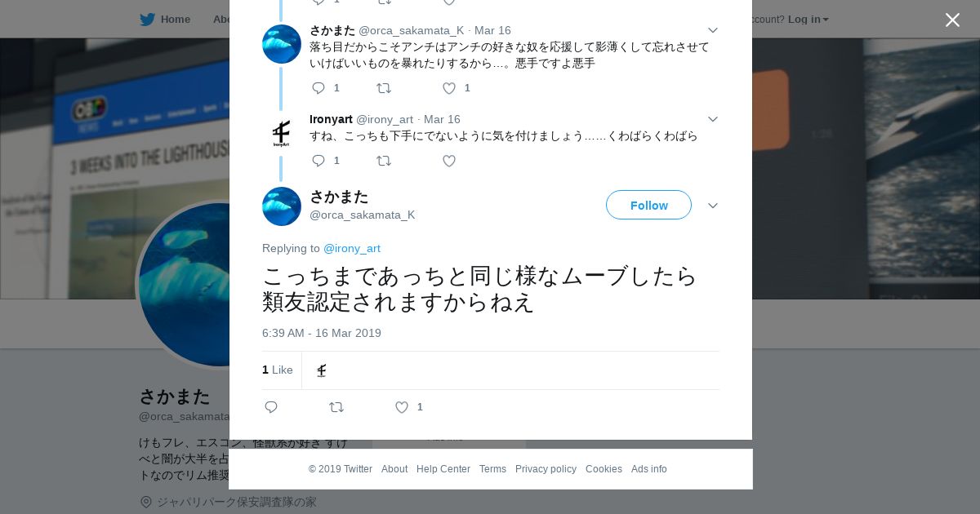Reply to the Ironyart tweet
Image resolution: width=980 pixels, height=514 pixels.
point(318,161)
